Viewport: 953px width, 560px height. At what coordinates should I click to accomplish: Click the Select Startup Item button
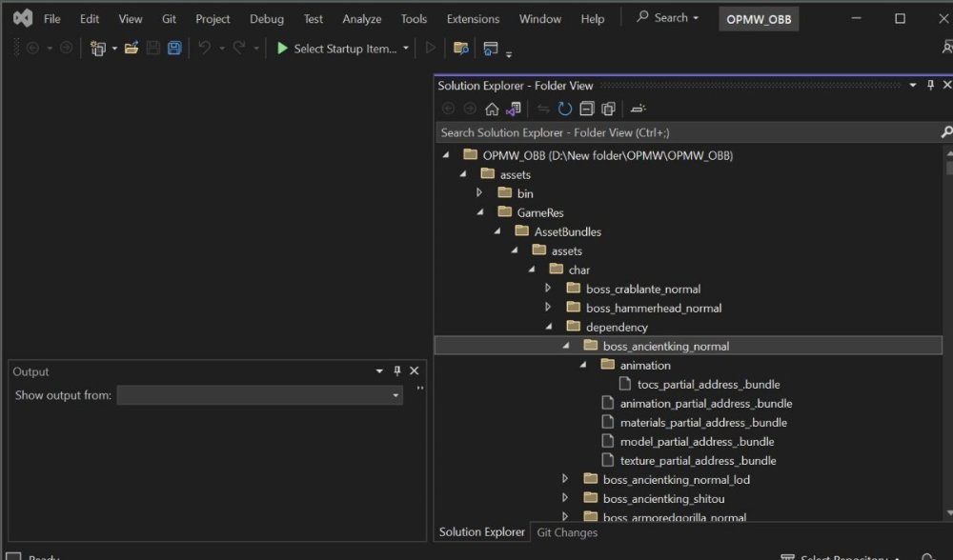344,49
